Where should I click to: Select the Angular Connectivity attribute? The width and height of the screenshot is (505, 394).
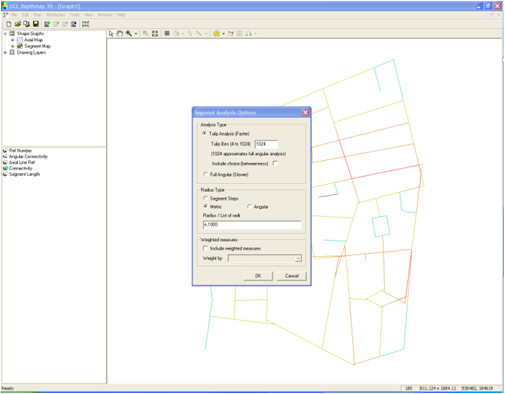[28, 156]
